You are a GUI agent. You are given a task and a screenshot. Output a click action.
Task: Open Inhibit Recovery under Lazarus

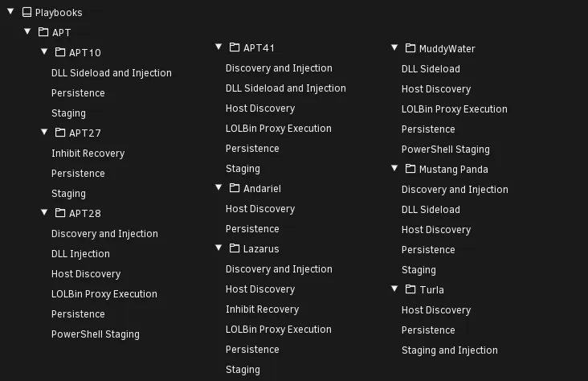tap(262, 309)
